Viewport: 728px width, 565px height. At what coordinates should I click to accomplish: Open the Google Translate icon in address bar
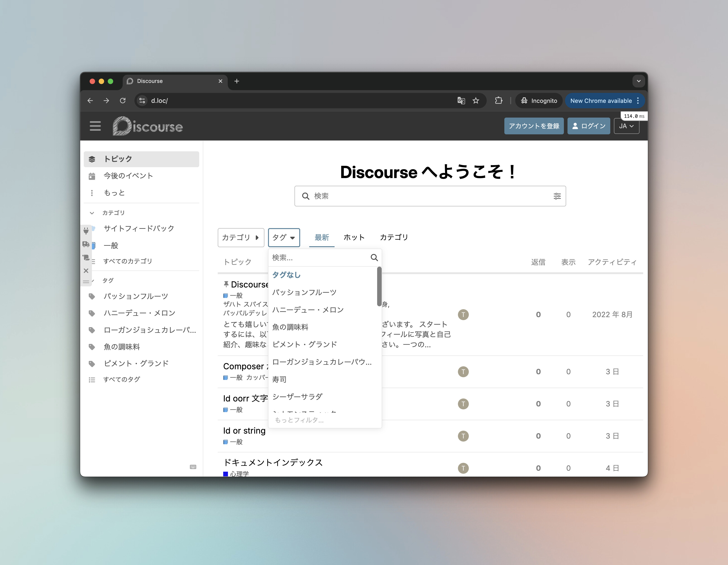pos(461,100)
